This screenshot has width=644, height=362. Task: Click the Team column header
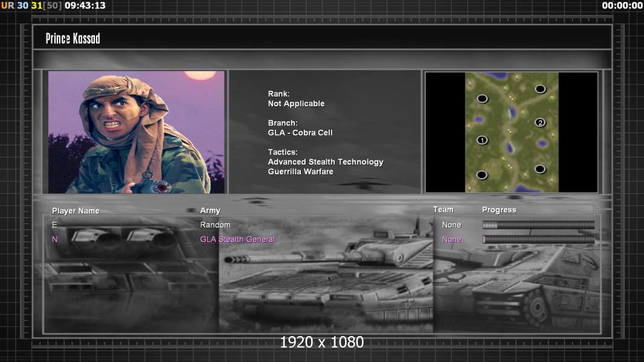(x=443, y=209)
